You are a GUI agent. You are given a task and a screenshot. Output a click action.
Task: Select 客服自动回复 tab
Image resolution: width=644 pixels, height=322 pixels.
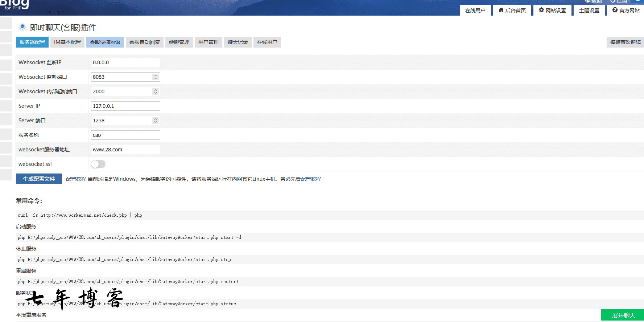pyautogui.click(x=145, y=42)
